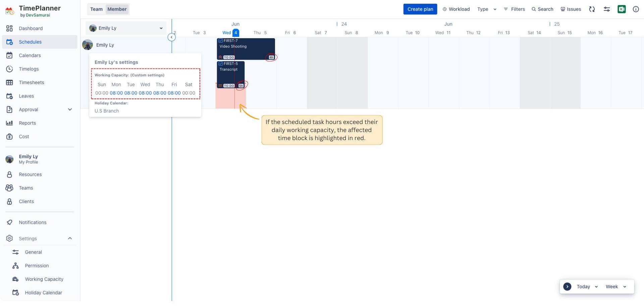Image resolution: width=644 pixels, height=306 pixels.
Task: Open the Emily Ly member dropdown
Action: tap(126, 28)
